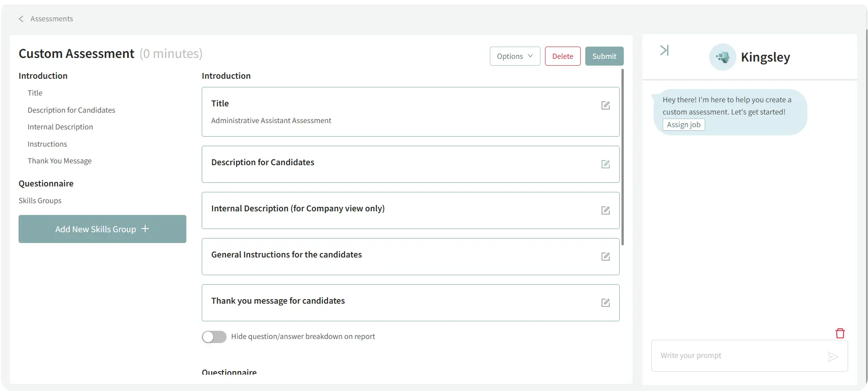Image resolution: width=868 pixels, height=391 pixels.
Task: Click the red trash icon in chat
Action: [840, 334]
